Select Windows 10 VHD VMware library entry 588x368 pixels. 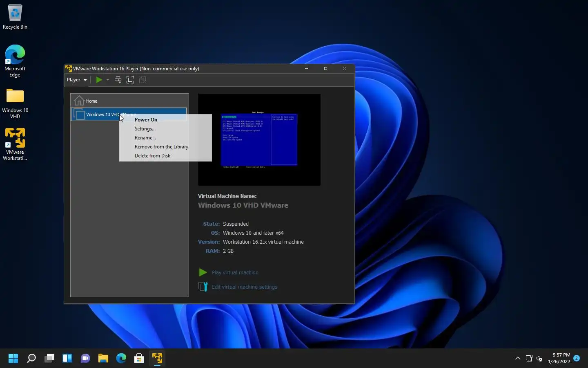click(129, 114)
